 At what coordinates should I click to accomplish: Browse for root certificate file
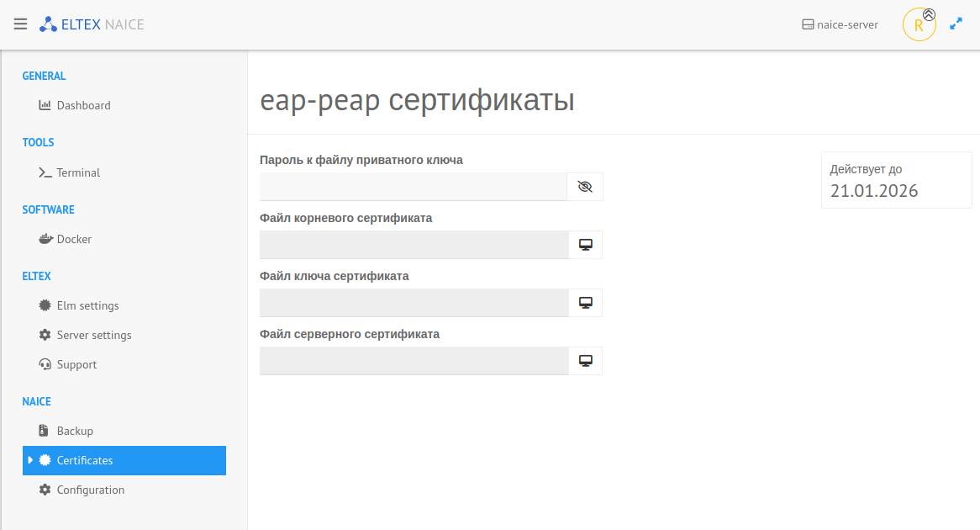(x=585, y=245)
